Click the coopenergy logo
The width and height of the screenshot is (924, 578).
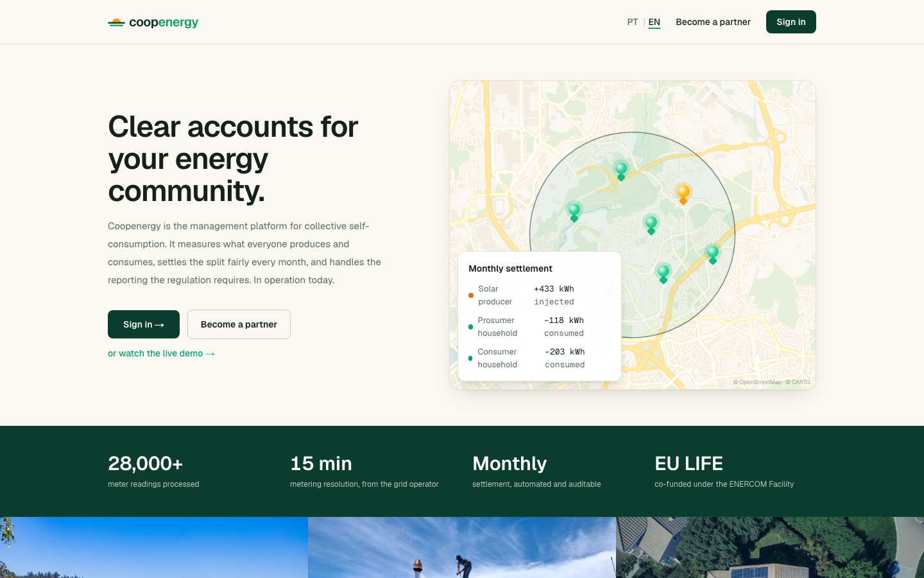point(153,22)
